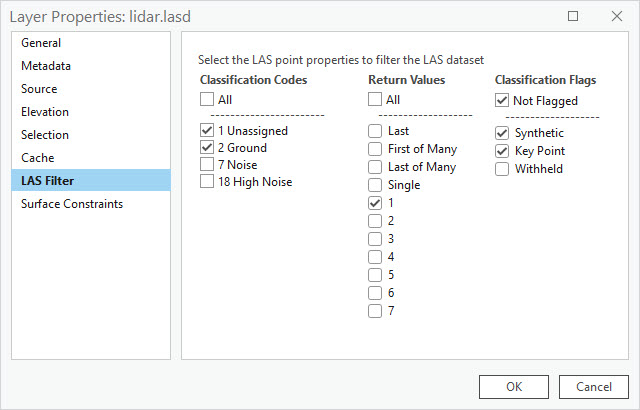Close the Layer Properties dialog
Image resolution: width=640 pixels, height=410 pixels.
(617, 16)
